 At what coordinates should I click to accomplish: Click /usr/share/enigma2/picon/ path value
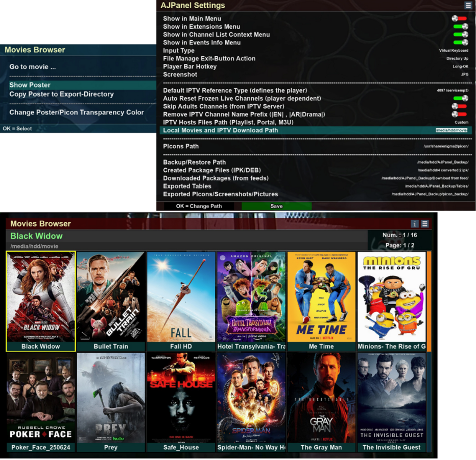446,146
